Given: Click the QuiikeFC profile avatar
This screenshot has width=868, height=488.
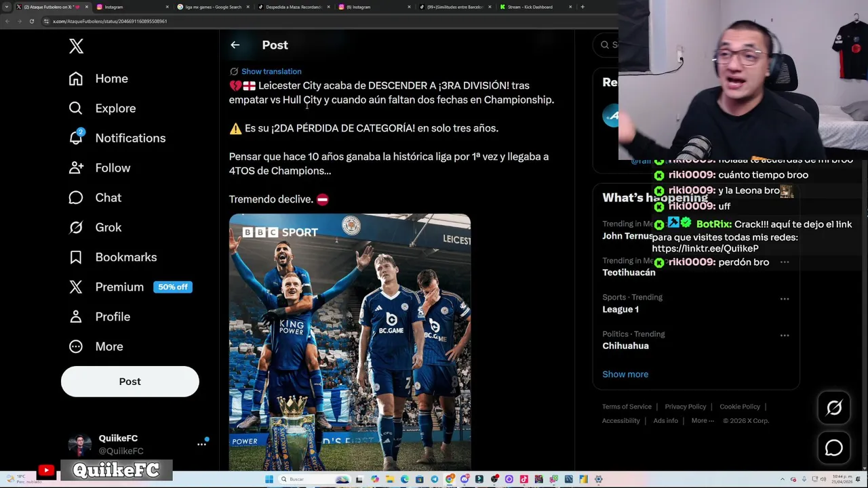Looking at the screenshot, I should (79, 445).
